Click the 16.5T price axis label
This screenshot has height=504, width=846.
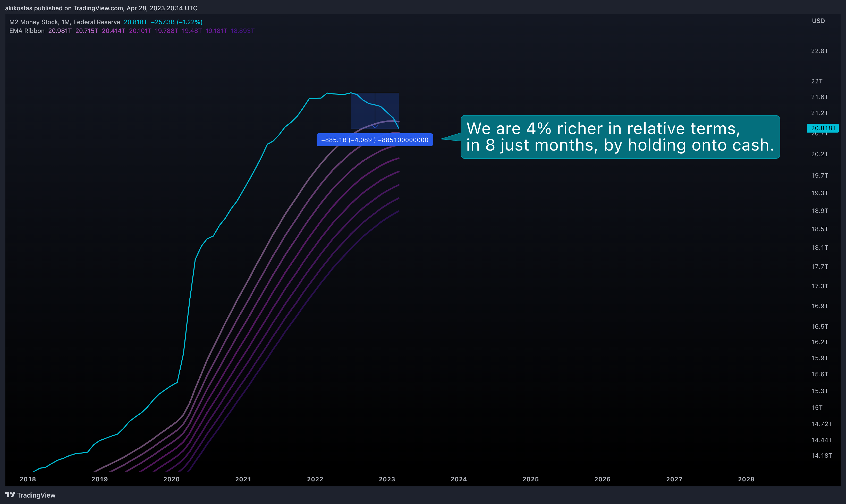pyautogui.click(x=819, y=327)
